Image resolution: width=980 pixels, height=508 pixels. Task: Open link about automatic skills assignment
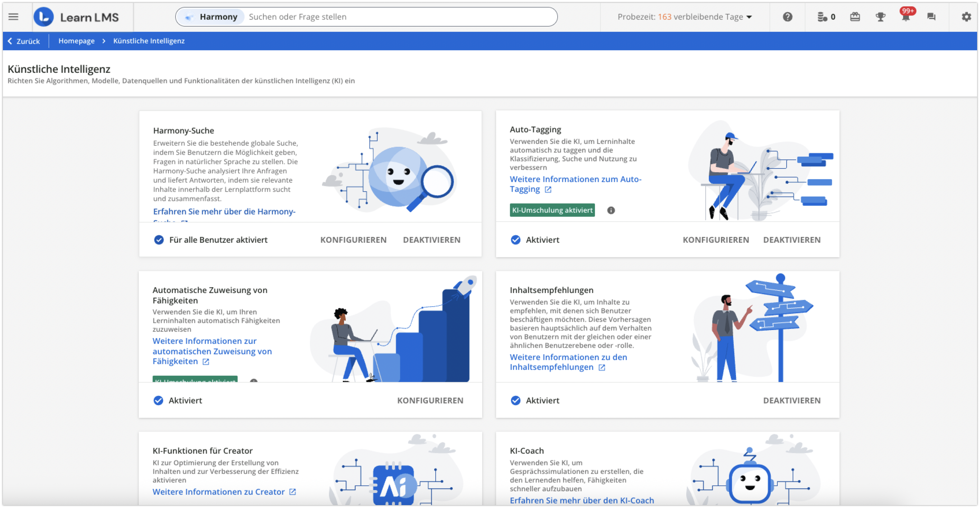coord(212,351)
